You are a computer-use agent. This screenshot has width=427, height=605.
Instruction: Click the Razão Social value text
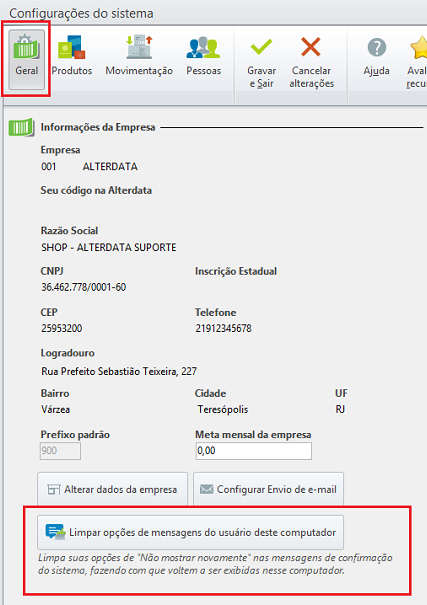(x=109, y=247)
